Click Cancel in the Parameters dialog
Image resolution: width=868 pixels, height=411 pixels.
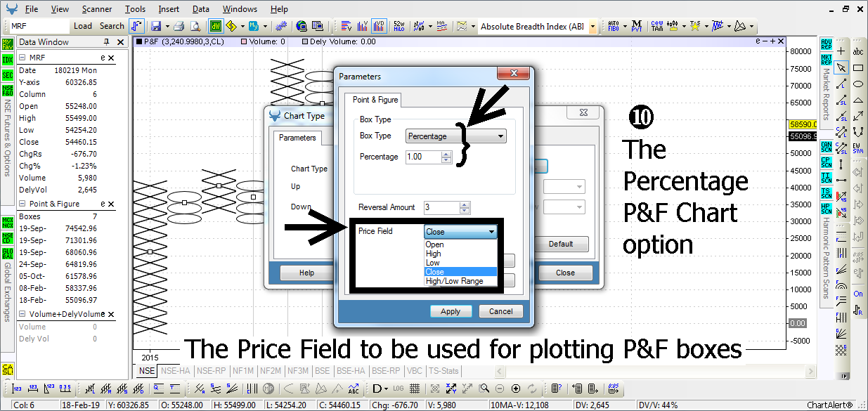coord(501,311)
